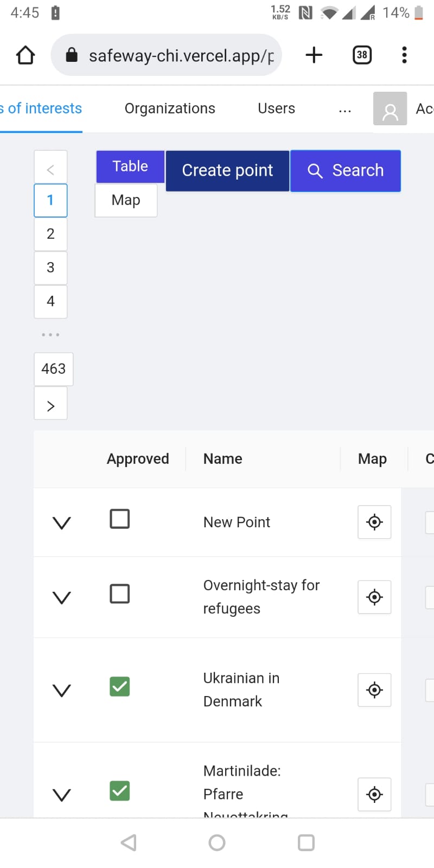Expand details for New Point
Screen dimensions: 434x868
[61, 522]
